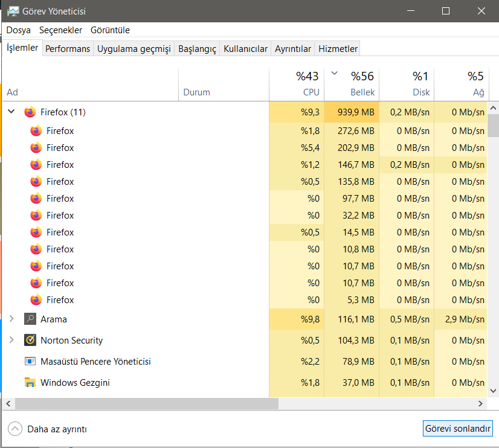Image resolution: width=499 pixels, height=448 pixels.
Task: Click the horizontal scrollbar thumb
Action: pyautogui.click(x=146, y=403)
